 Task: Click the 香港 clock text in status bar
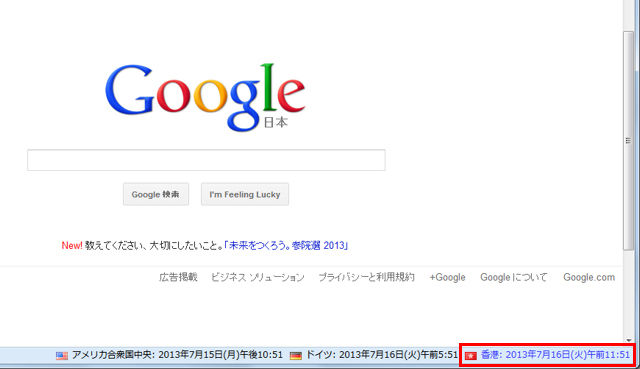555,355
